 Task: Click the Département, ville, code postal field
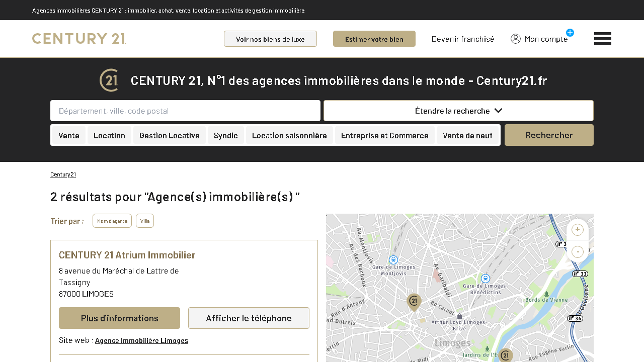click(185, 111)
